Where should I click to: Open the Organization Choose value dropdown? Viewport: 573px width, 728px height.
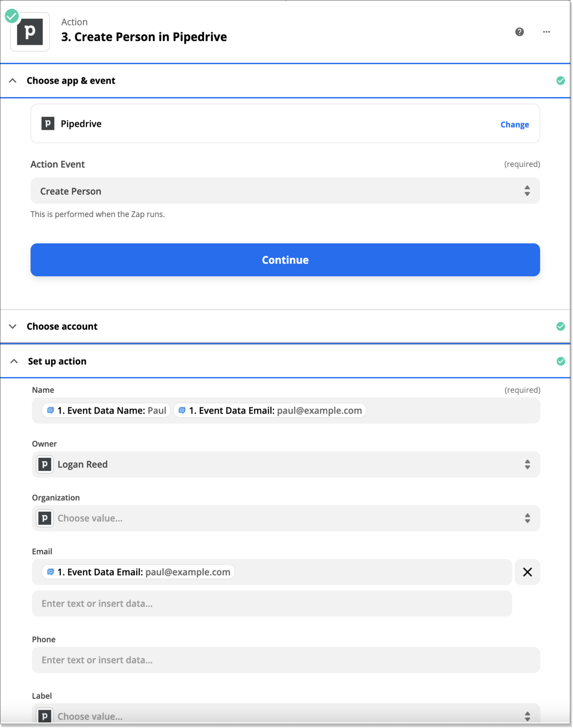(286, 518)
